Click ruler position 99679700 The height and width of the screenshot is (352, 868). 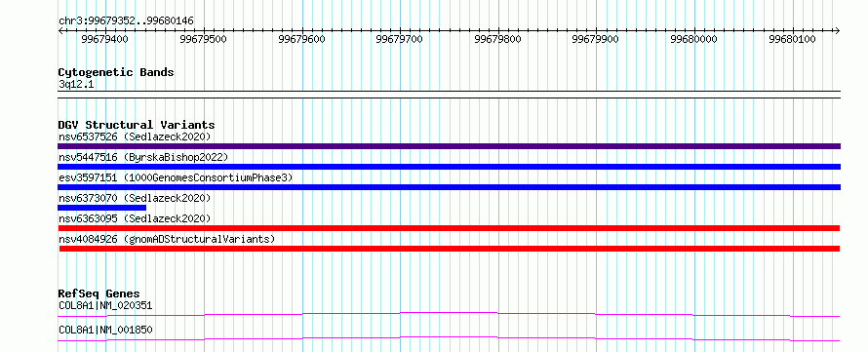coord(400,39)
